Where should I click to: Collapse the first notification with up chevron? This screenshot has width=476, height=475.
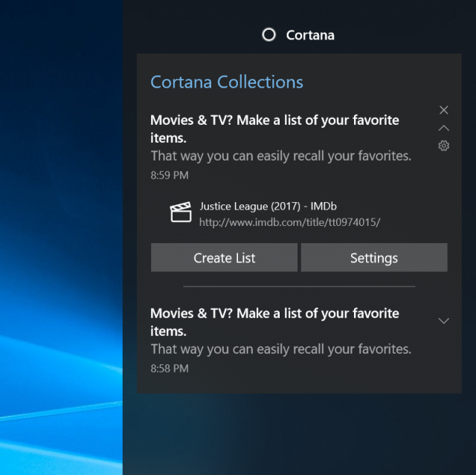[444, 128]
